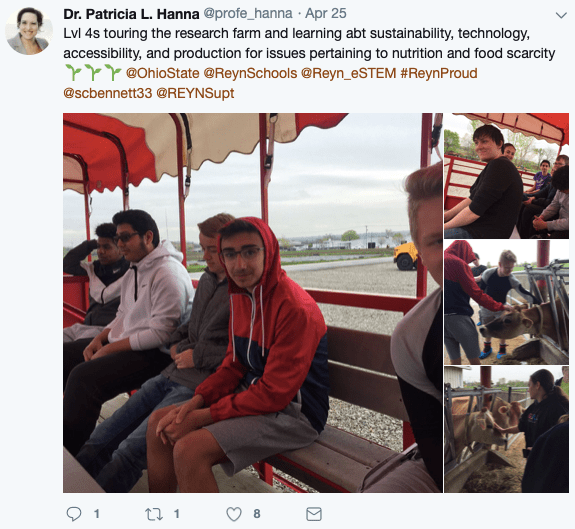575x529 pixels.
Task: Open the Apr 25 timestamp link
Action: 326,14
